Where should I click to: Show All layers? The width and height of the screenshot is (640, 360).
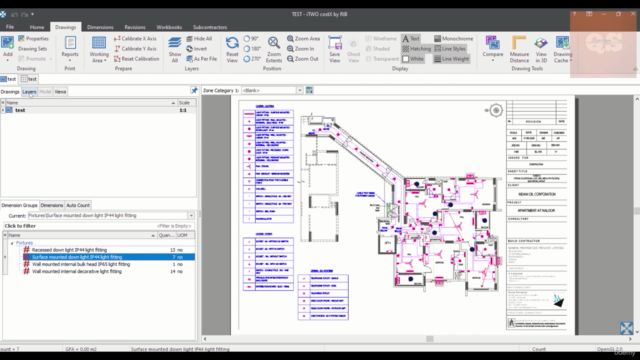tap(175, 49)
